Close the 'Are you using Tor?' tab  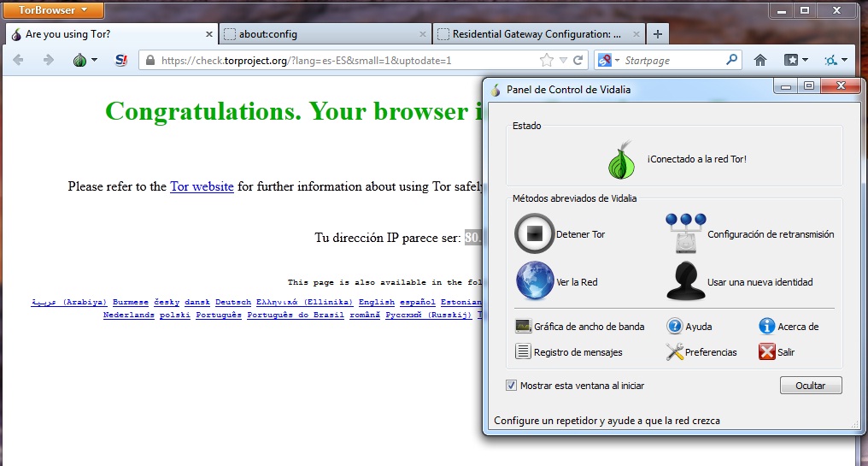pos(208,34)
